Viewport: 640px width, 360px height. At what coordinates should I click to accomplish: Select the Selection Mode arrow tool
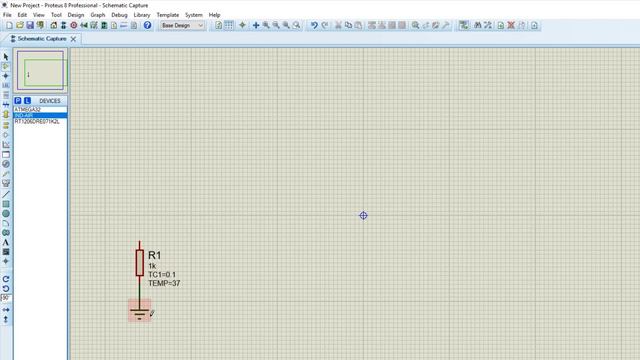(6, 57)
